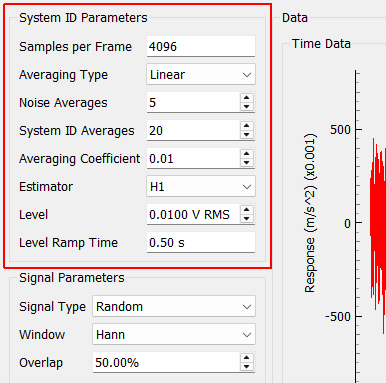Click the 500 tick label on plot axis
The image size is (386, 383).
(x=340, y=129)
